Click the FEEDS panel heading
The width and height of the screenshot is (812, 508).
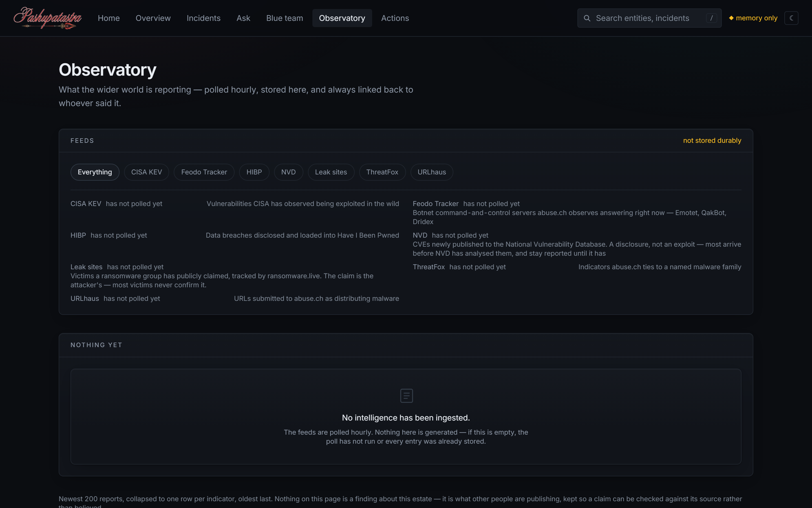(x=82, y=141)
